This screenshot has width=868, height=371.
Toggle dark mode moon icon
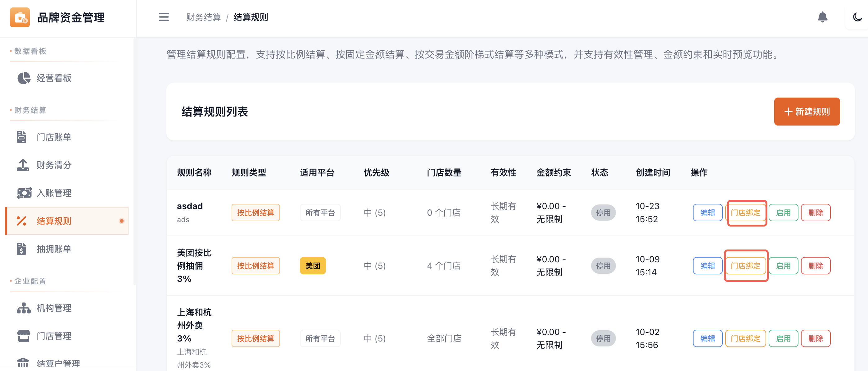[857, 17]
